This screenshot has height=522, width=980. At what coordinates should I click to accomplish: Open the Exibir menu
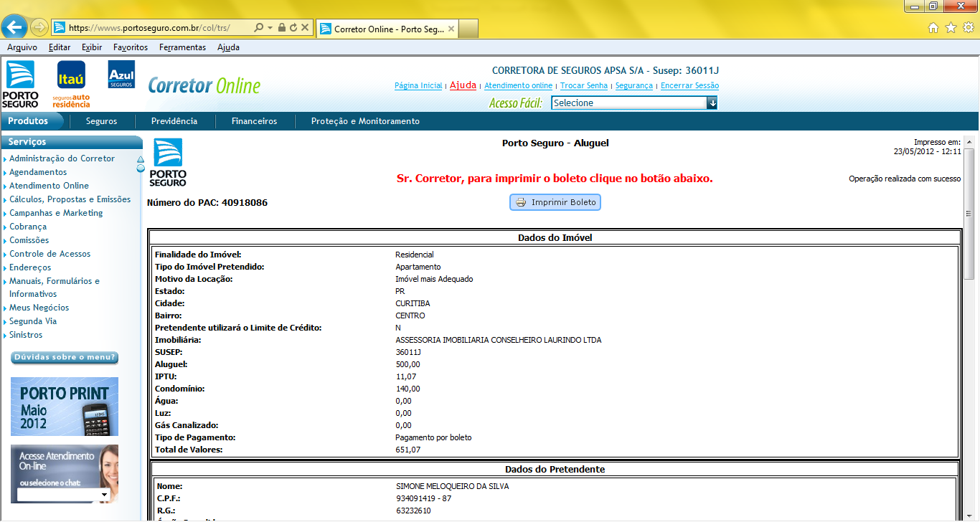[92, 47]
